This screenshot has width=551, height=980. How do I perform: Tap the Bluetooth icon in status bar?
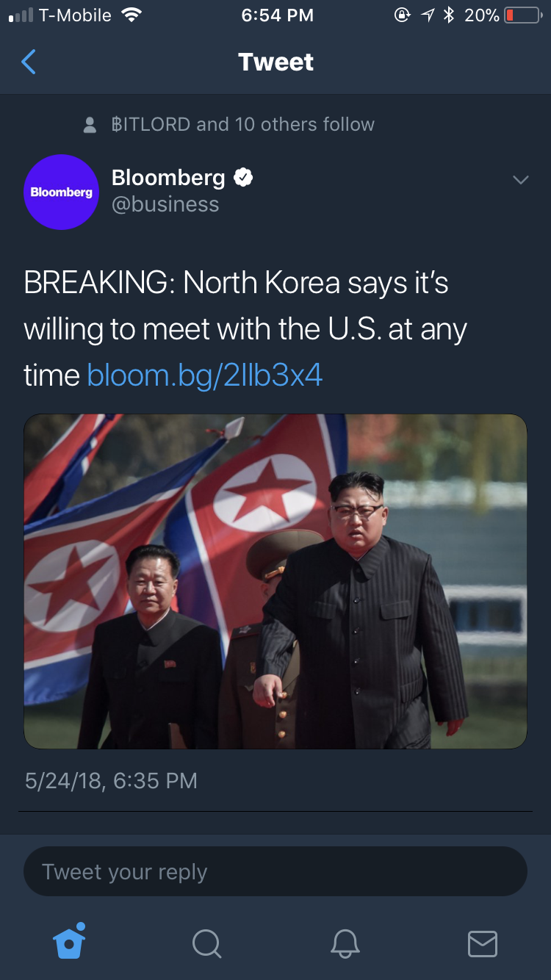coord(449,15)
